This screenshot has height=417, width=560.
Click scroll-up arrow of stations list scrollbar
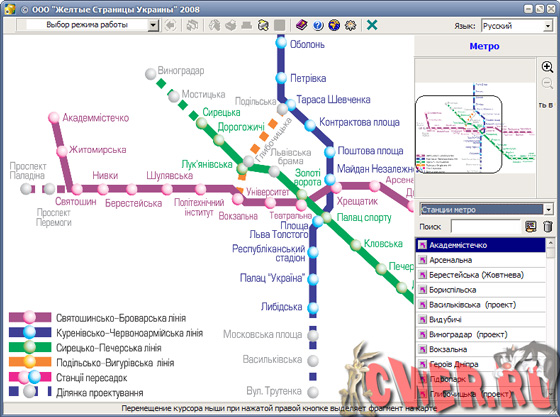[x=550, y=243]
